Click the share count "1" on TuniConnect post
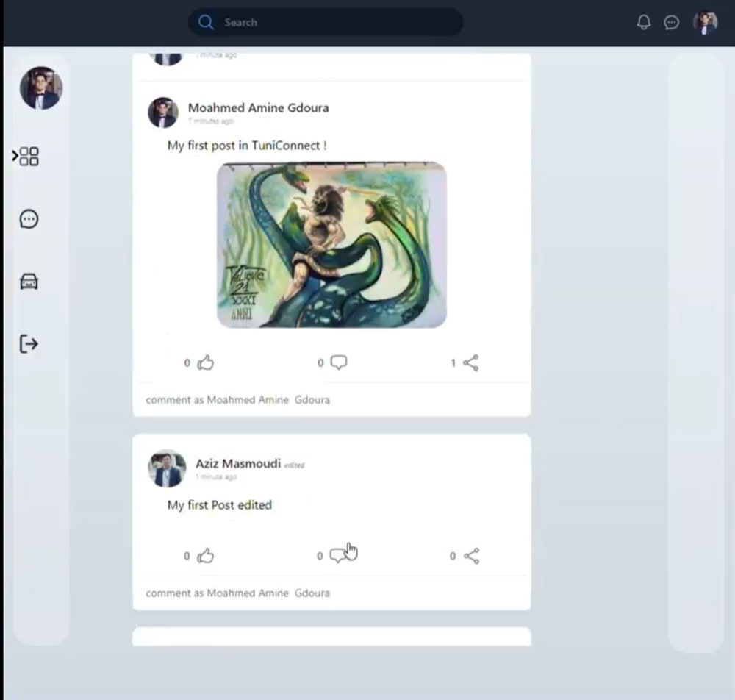 (x=453, y=363)
